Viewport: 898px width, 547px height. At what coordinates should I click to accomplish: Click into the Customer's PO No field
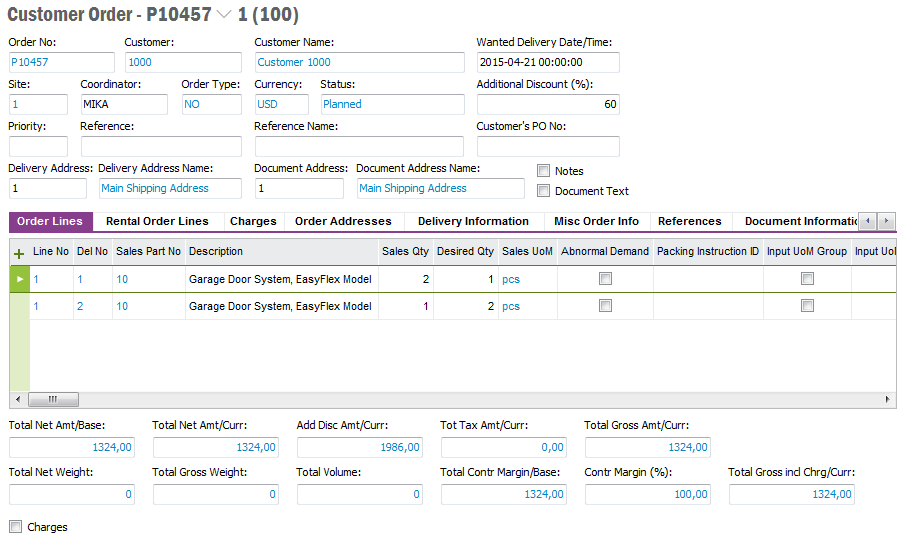tap(548, 146)
